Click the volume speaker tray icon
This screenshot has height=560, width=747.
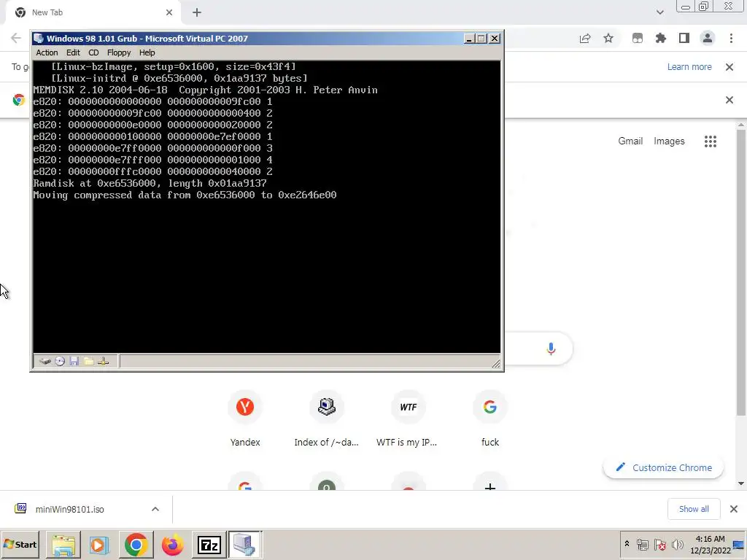[677, 544]
